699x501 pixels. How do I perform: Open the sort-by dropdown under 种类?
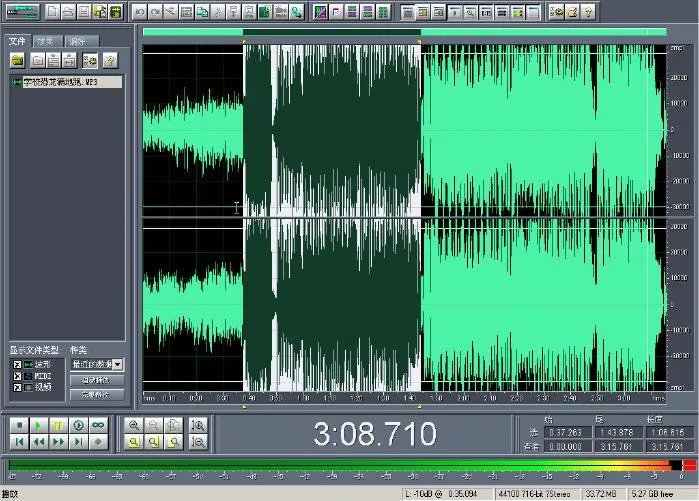(118, 365)
